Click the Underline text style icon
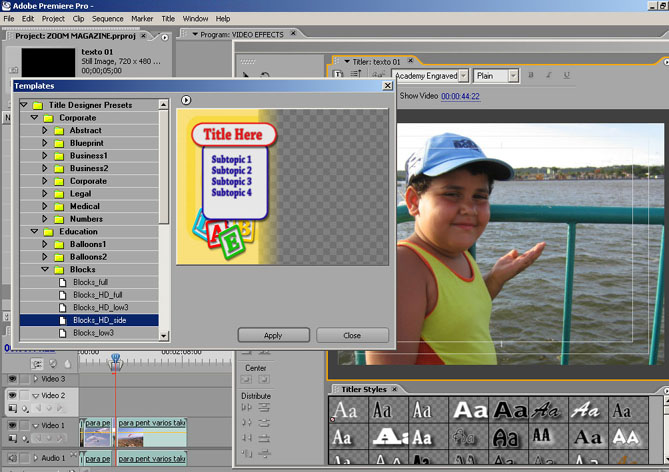 pyautogui.click(x=567, y=76)
